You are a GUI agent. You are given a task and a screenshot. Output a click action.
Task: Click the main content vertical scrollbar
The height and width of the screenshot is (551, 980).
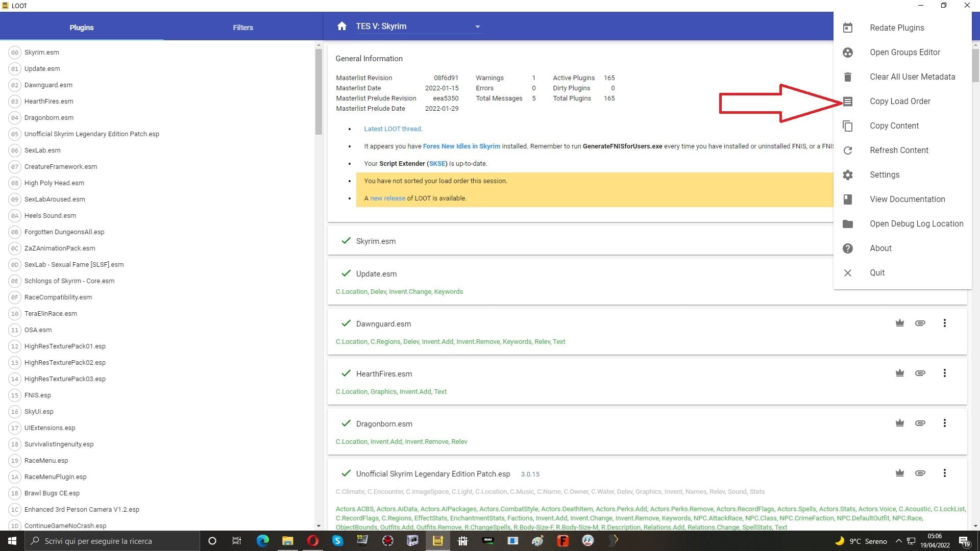[x=975, y=65]
